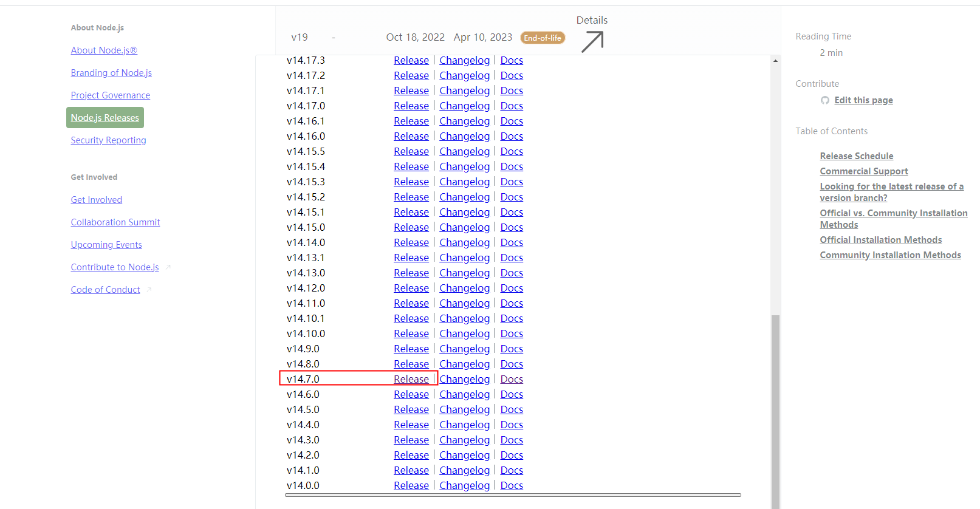Screen dimensions: 980x509
Task: Jump to Official Installation Methods section
Action: (881, 240)
